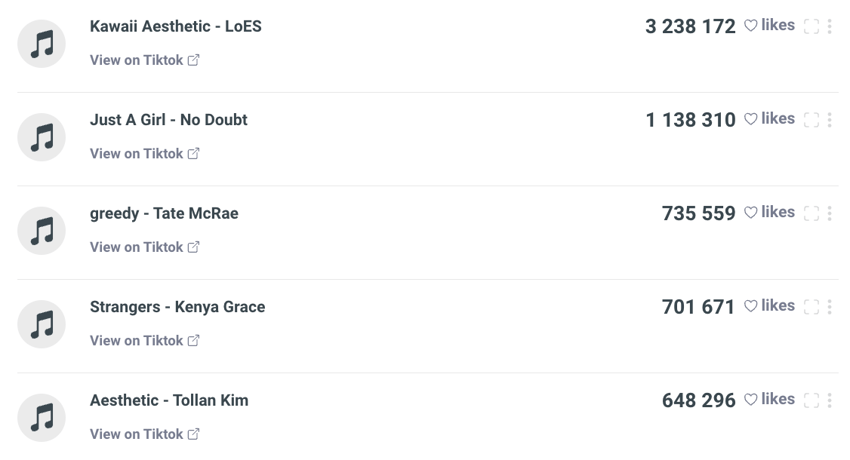Open the three-dot menu for Just A Girl
The width and height of the screenshot is (850, 460).
[x=829, y=120]
